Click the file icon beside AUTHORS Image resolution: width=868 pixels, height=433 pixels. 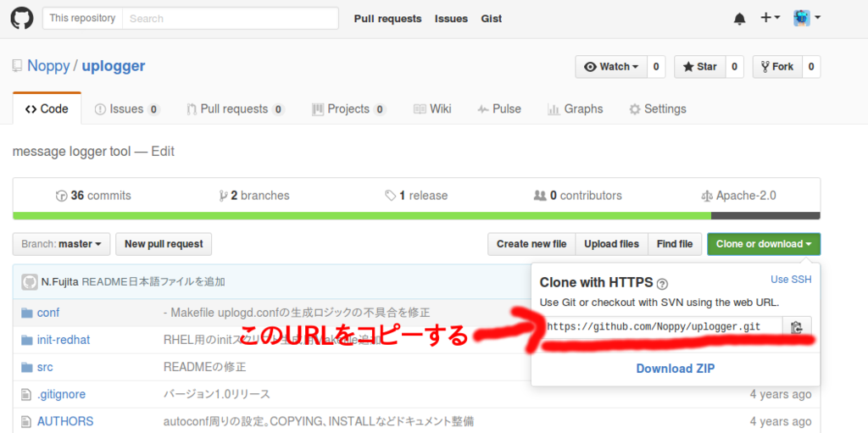click(26, 421)
